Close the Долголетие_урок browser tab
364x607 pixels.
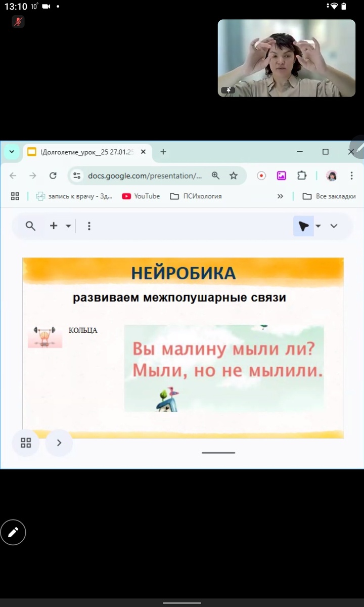point(143,152)
